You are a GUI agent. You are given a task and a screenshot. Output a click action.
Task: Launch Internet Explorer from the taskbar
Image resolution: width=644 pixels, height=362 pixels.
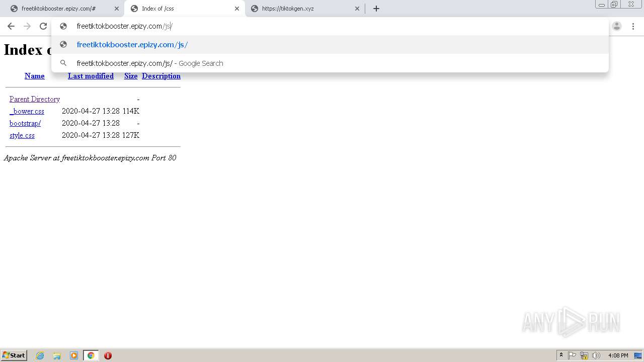coord(40,355)
